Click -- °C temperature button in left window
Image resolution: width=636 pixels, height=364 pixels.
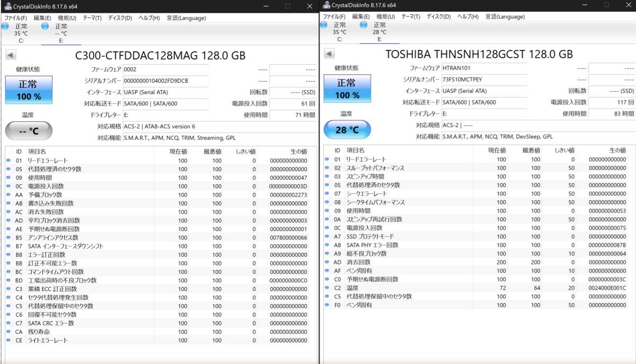point(29,130)
